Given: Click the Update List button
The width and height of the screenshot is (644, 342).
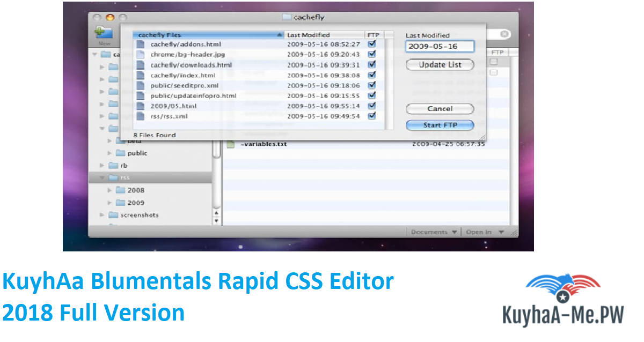Looking at the screenshot, I should click(440, 65).
